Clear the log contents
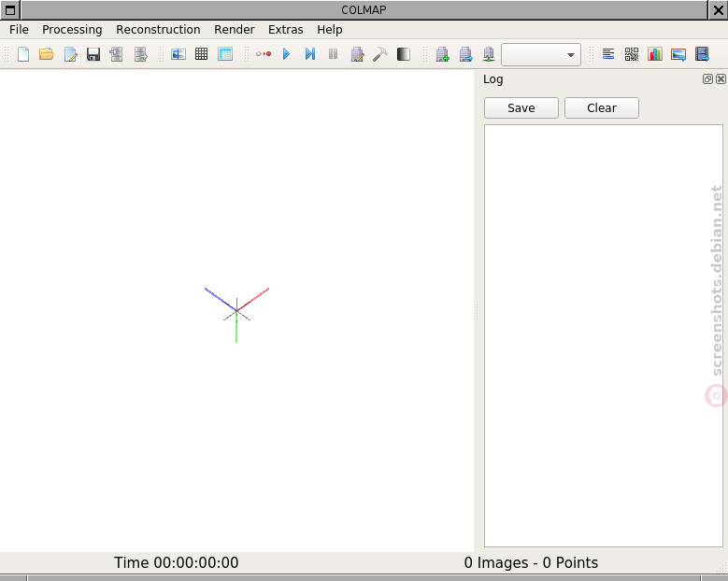Screen dimensions: 728x581 (x=602, y=108)
